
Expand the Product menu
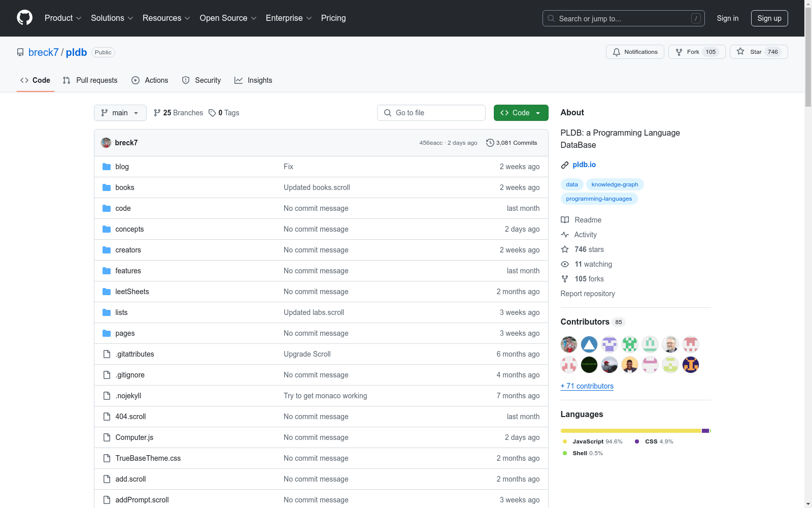coord(63,18)
